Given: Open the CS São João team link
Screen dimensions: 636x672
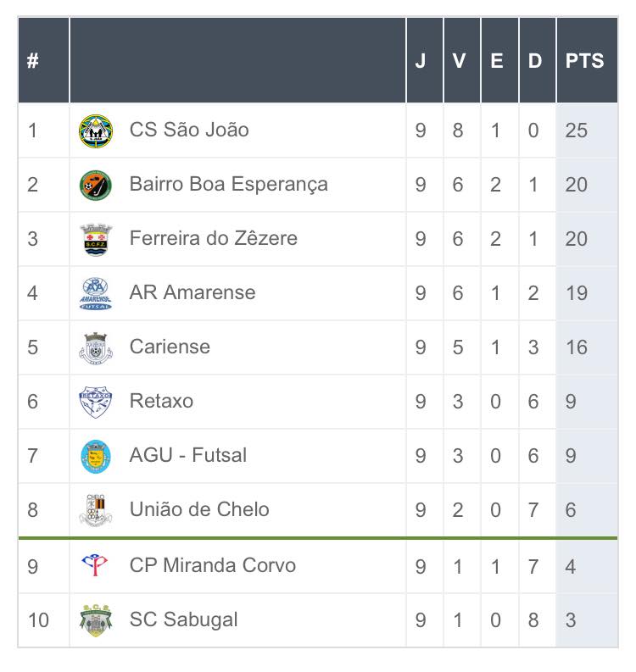Looking at the screenshot, I should point(189,131).
